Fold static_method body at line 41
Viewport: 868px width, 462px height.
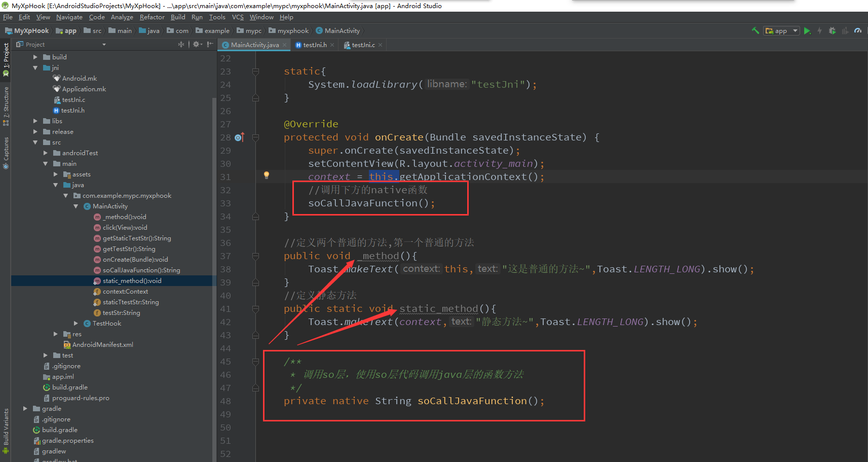coord(256,309)
